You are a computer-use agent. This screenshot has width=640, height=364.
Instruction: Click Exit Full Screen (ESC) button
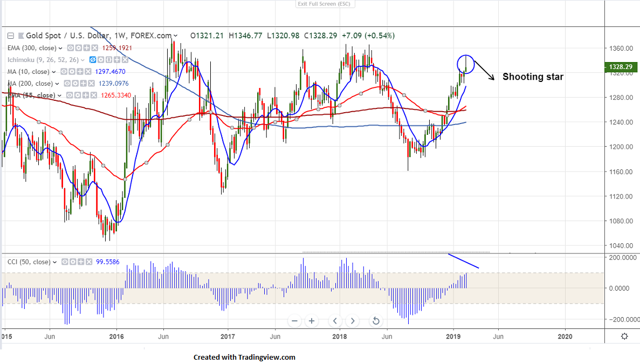[325, 4]
